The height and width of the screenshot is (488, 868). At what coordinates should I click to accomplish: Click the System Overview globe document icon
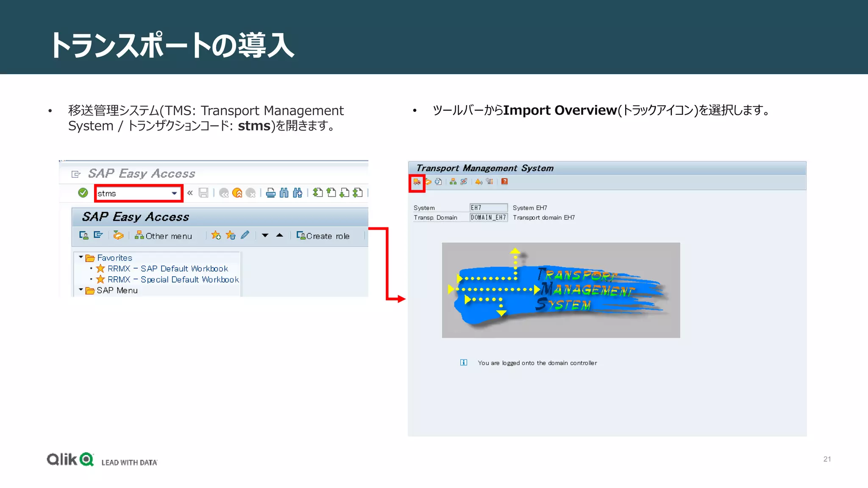(438, 182)
